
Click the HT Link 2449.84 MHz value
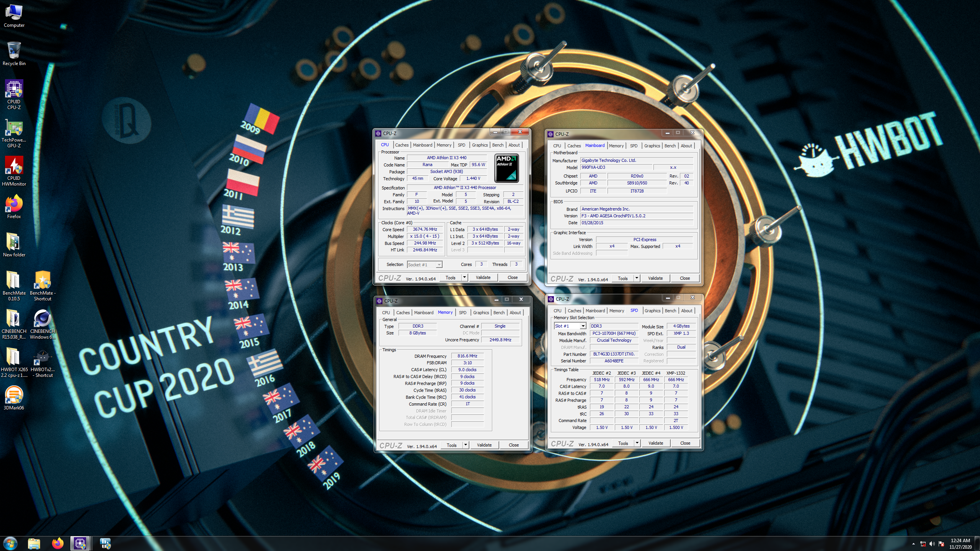pos(425,250)
